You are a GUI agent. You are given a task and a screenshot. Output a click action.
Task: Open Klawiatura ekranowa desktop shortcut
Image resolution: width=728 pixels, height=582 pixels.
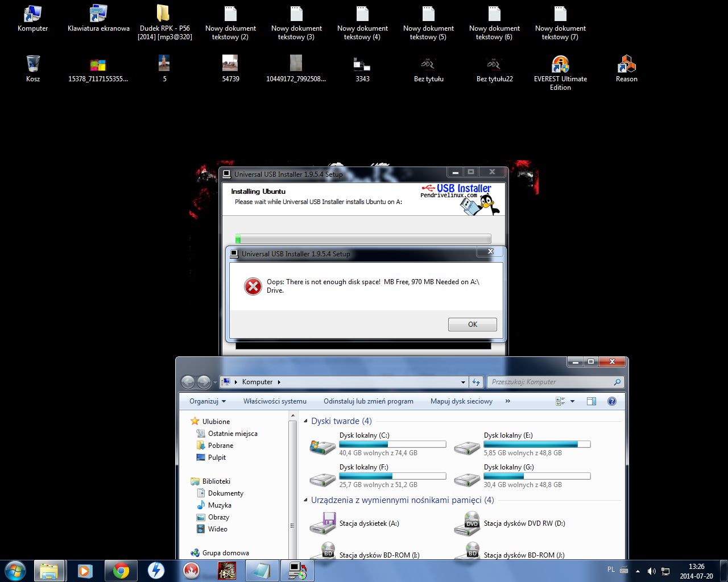coord(98,19)
